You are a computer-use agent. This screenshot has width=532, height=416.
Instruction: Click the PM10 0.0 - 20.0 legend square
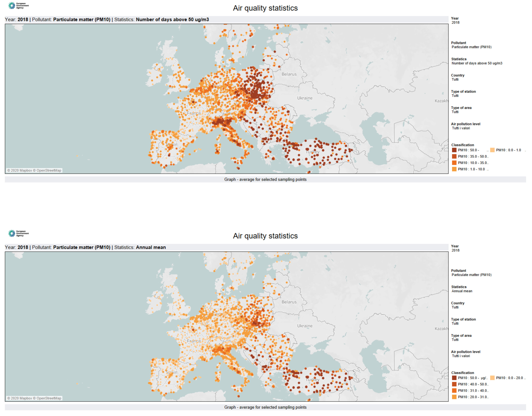point(492,378)
